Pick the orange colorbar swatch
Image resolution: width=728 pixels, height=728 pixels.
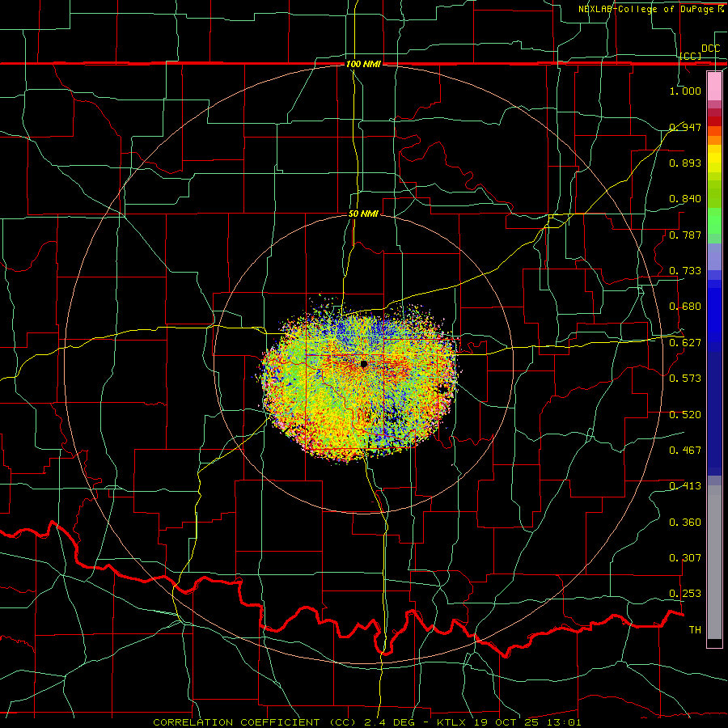click(714, 140)
